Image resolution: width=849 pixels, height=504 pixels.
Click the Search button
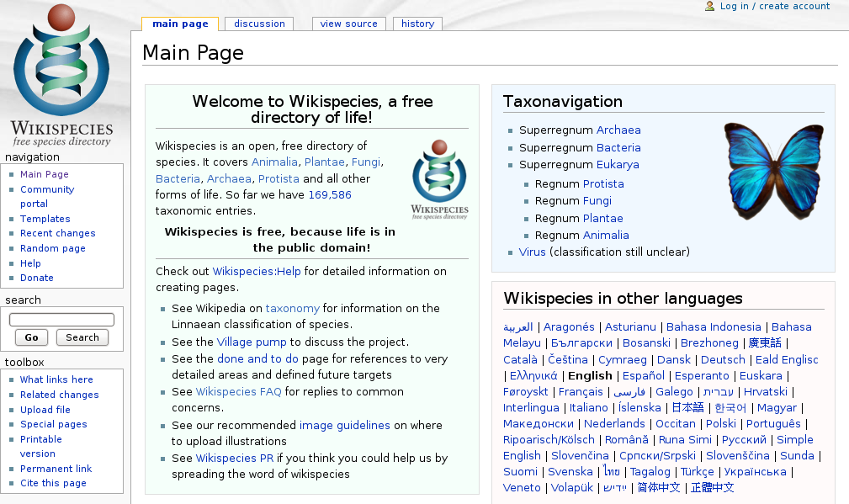coord(82,337)
